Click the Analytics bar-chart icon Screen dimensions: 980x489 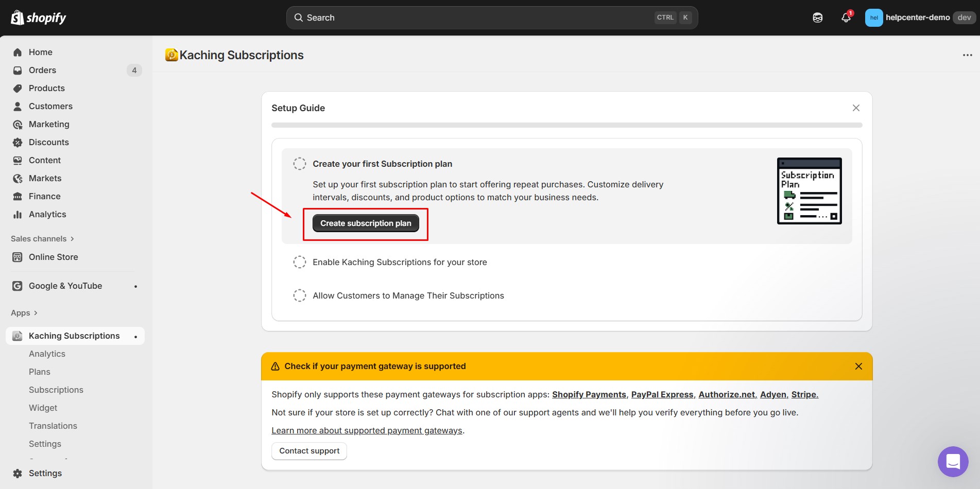[18, 214]
